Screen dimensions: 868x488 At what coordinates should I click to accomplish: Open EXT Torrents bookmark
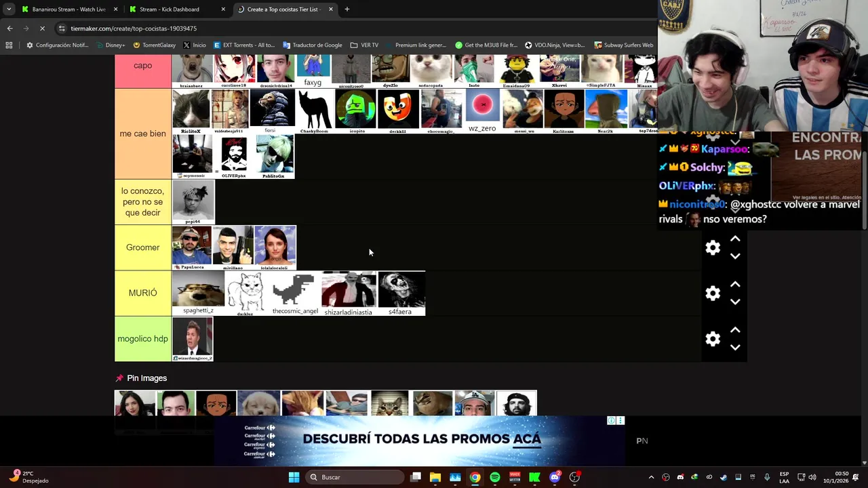click(244, 45)
